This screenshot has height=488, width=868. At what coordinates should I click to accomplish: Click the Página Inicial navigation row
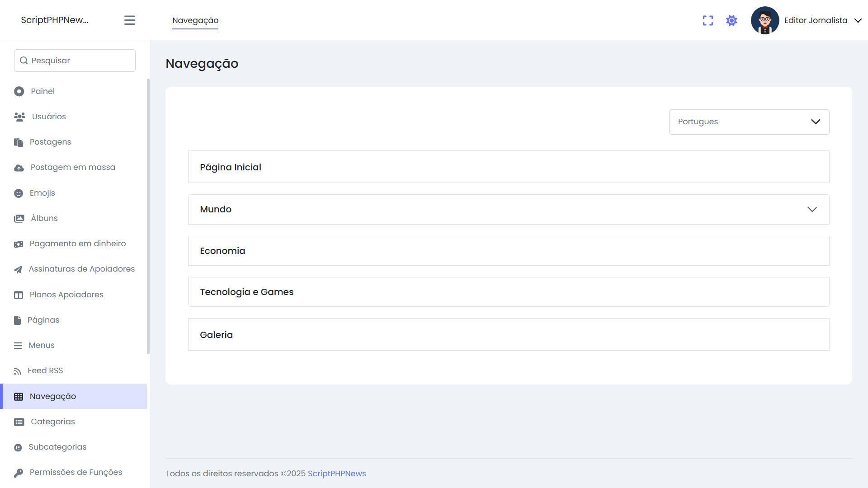point(508,167)
